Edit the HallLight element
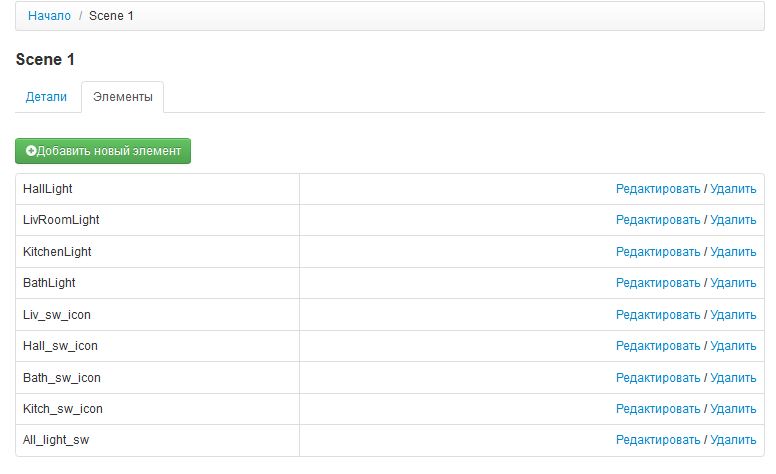The height and width of the screenshot is (474, 776). pos(658,189)
